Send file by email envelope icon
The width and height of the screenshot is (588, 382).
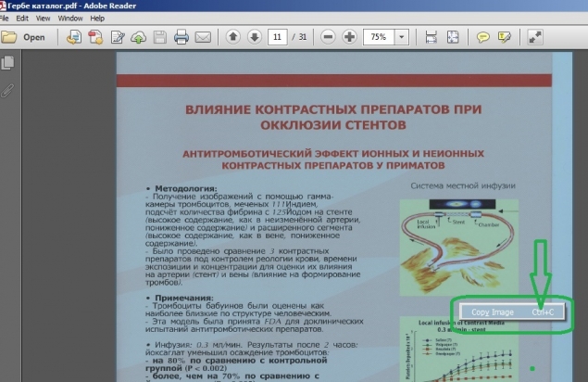tap(203, 38)
